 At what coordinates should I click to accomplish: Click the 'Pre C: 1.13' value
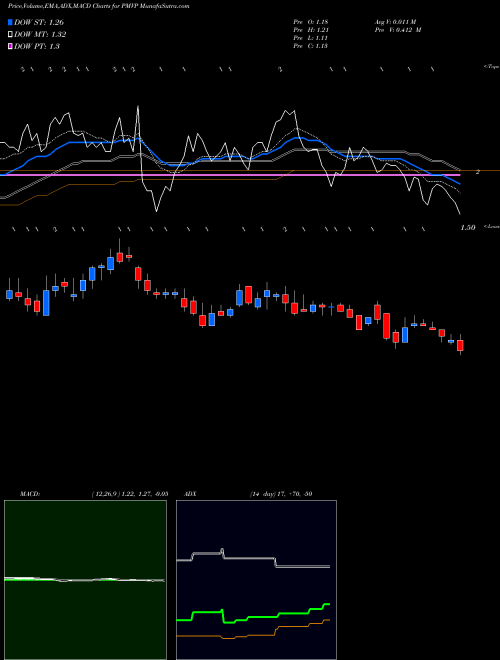coord(311,46)
